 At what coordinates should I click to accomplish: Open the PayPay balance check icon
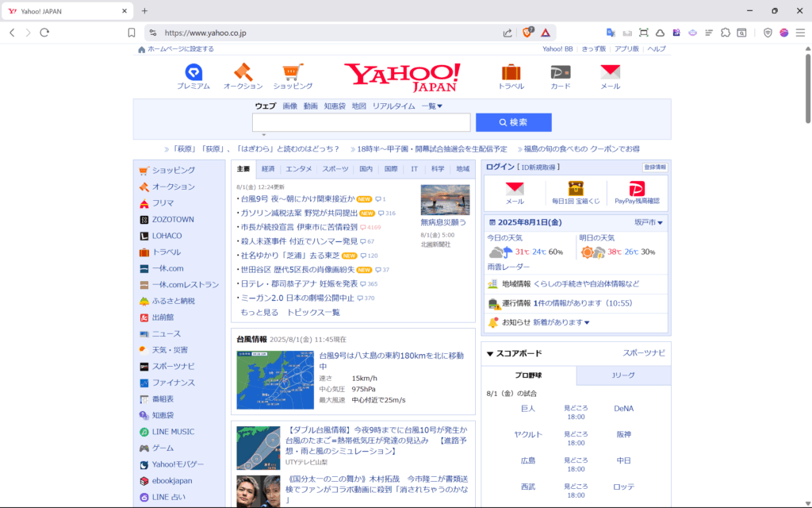(637, 188)
